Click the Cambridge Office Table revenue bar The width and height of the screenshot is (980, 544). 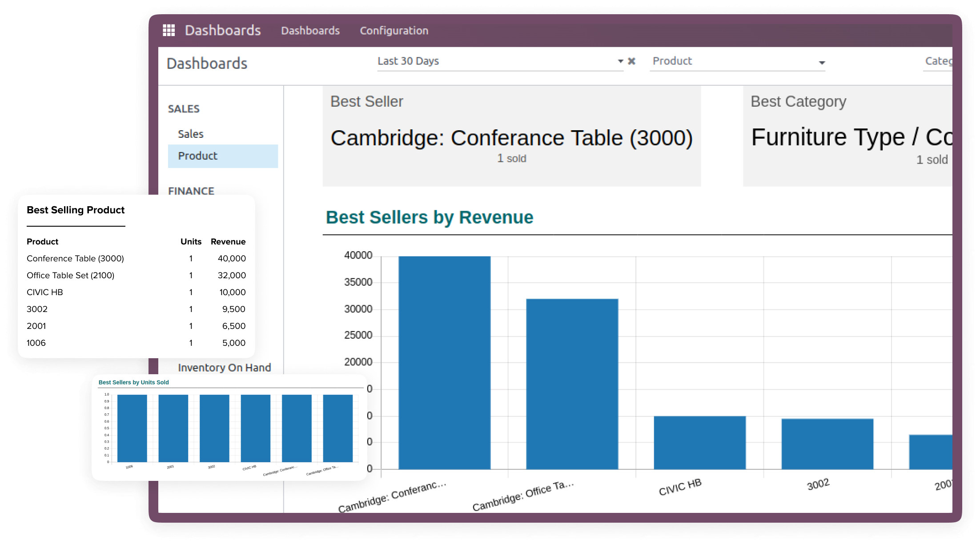572,383
